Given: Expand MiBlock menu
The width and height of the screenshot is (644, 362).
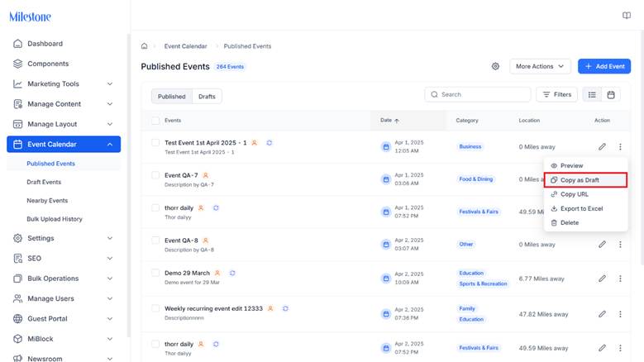Looking at the screenshot, I should click(64, 339).
